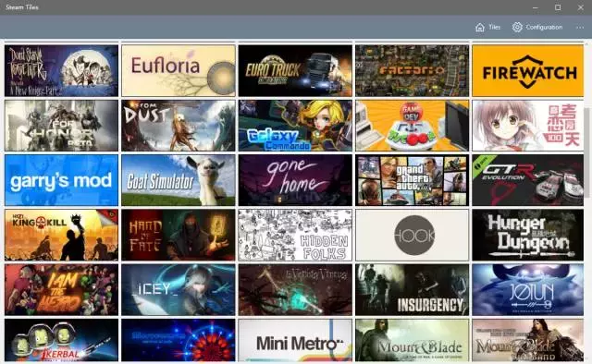This screenshot has width=592, height=364.
Task: Select the Mount & Blade Warband tile
Action: pos(528,340)
